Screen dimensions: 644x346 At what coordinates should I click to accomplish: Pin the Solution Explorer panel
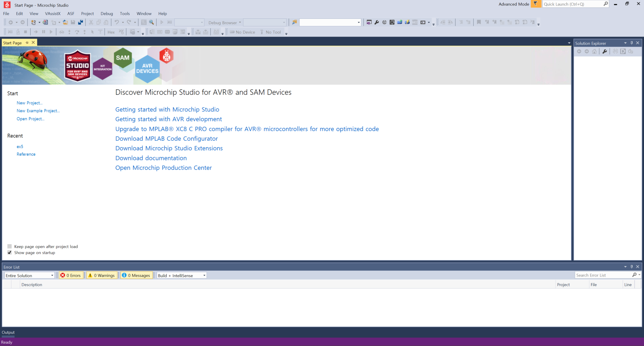tap(632, 43)
